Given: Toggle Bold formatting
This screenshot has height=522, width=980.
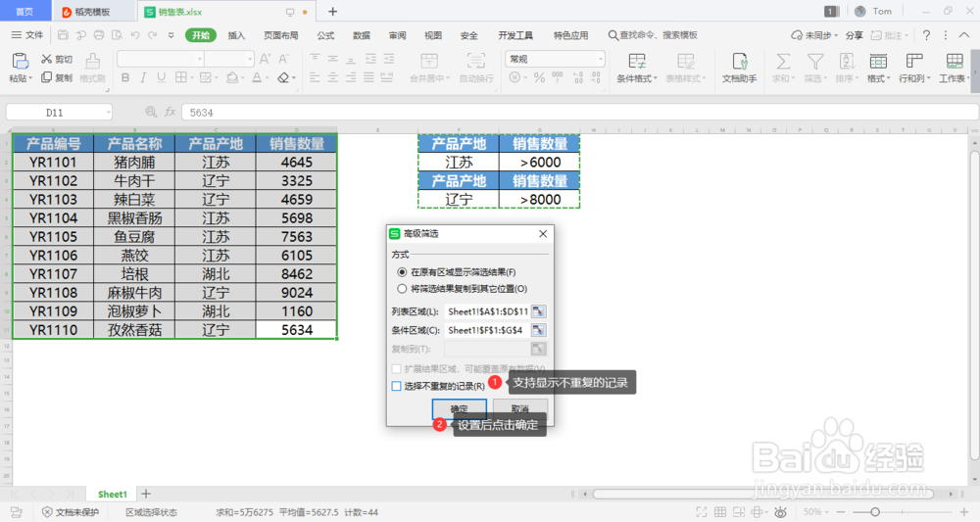Looking at the screenshot, I should [x=125, y=78].
